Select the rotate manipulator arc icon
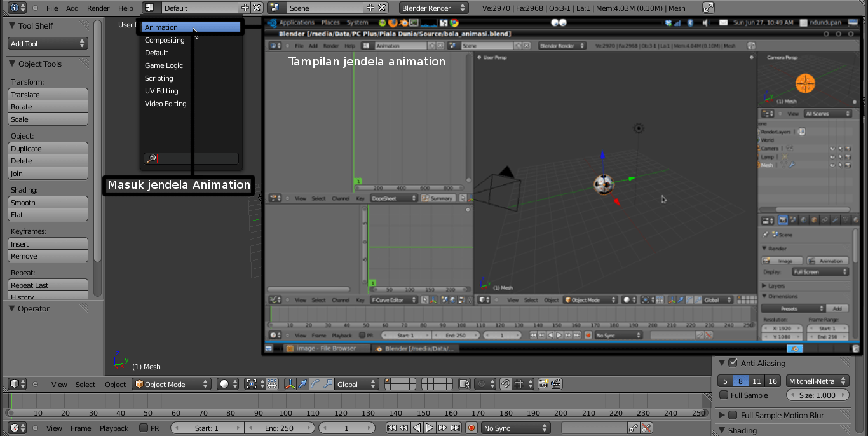This screenshot has height=436, width=868. click(316, 385)
